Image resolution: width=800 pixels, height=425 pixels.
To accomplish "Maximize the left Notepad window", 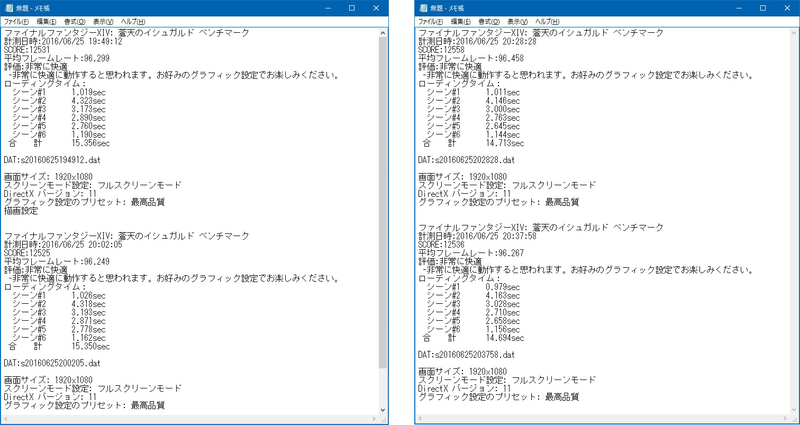I will point(352,8).
